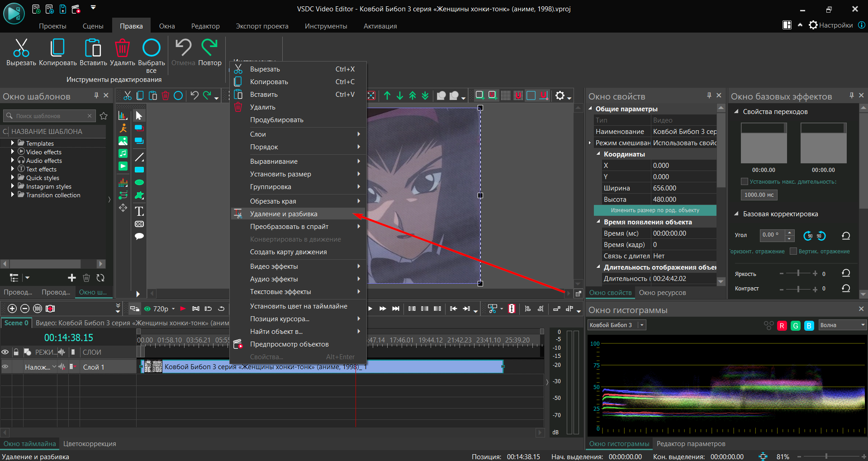Image resolution: width=868 pixels, height=461 pixels.
Task: Pin the Окно свойств panel
Action: 709,95
